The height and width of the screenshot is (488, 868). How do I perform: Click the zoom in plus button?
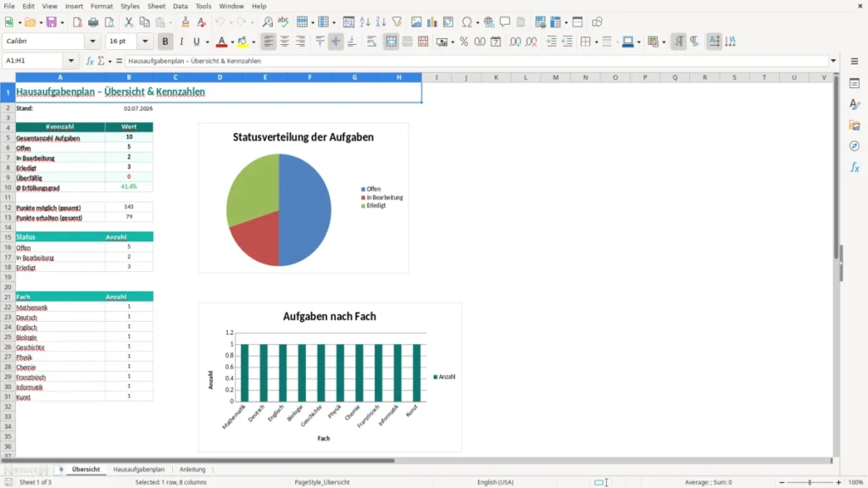coord(838,482)
